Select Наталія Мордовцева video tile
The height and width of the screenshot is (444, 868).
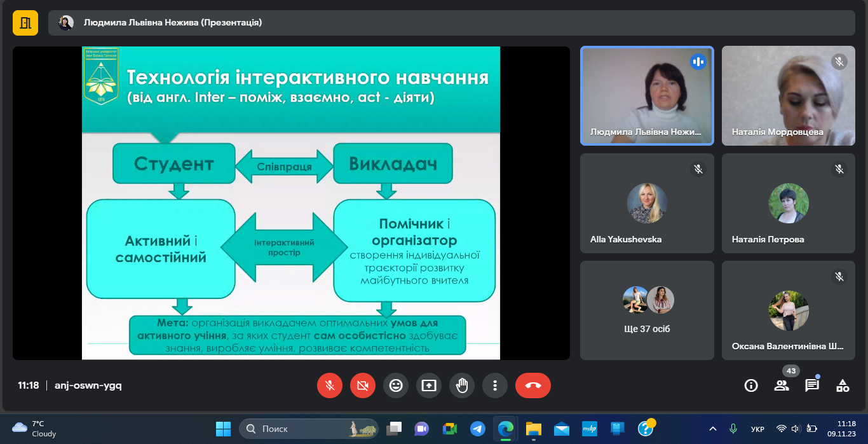click(x=788, y=95)
